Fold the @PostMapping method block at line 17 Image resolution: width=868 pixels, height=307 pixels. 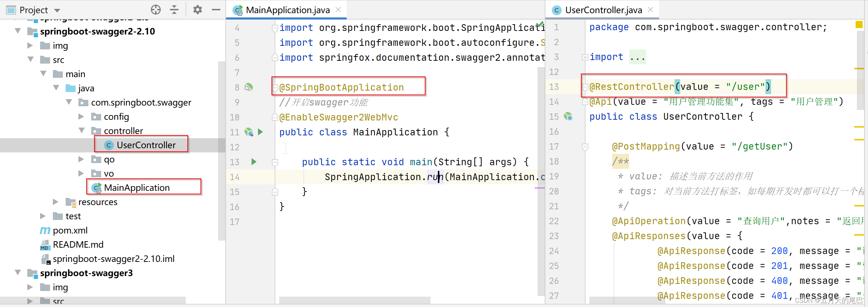585,146
